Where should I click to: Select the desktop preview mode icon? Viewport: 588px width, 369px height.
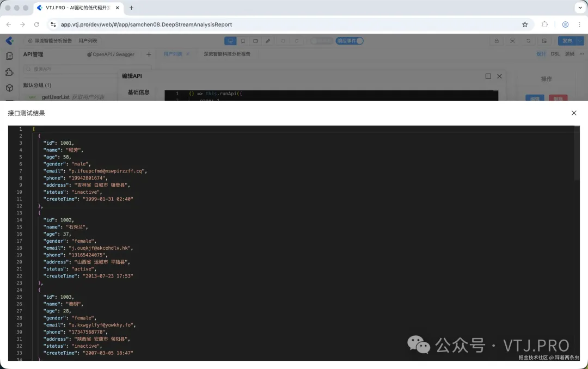230,41
